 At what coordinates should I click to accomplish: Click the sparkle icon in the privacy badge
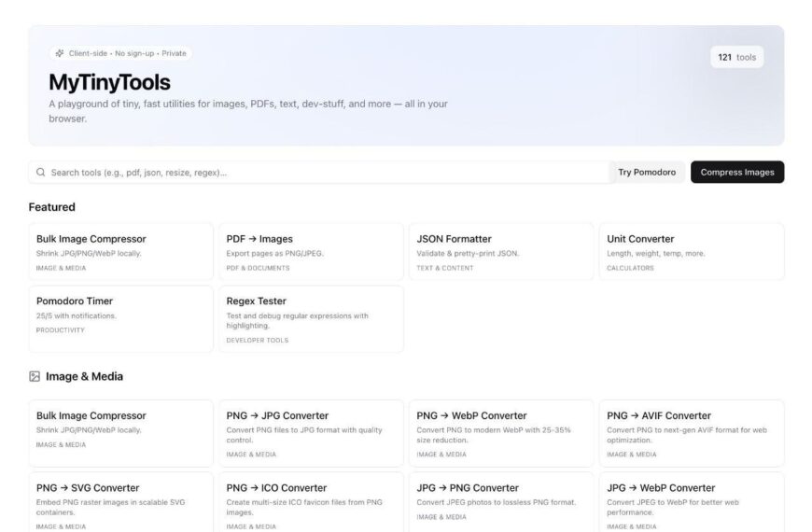(x=60, y=53)
